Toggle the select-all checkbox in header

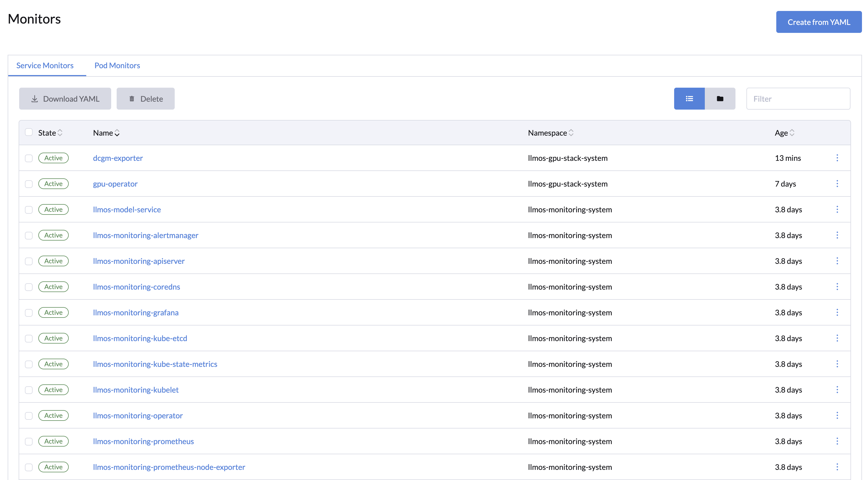[x=30, y=132]
